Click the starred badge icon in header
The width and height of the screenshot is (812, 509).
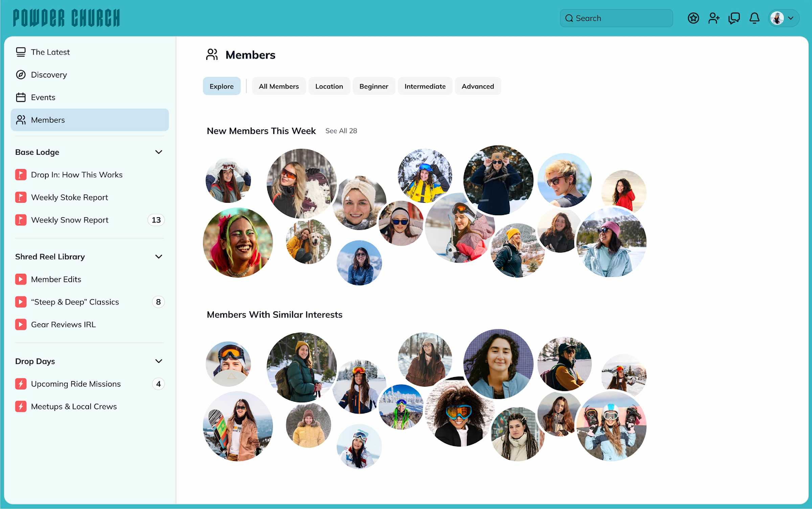click(693, 18)
